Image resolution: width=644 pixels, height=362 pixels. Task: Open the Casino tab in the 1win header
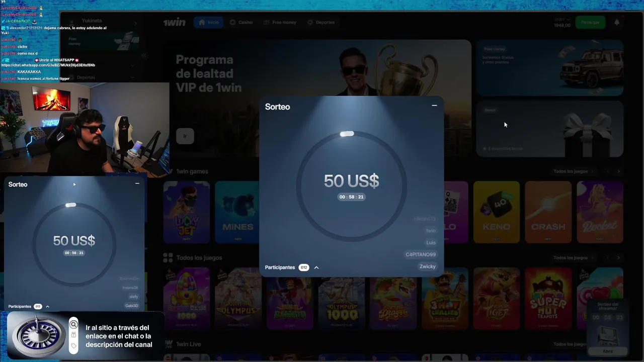pyautogui.click(x=241, y=23)
